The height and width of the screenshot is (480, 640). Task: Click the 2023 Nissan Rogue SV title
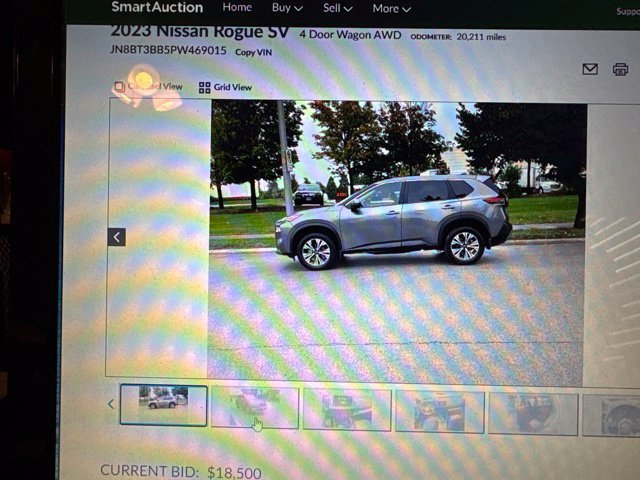point(200,31)
